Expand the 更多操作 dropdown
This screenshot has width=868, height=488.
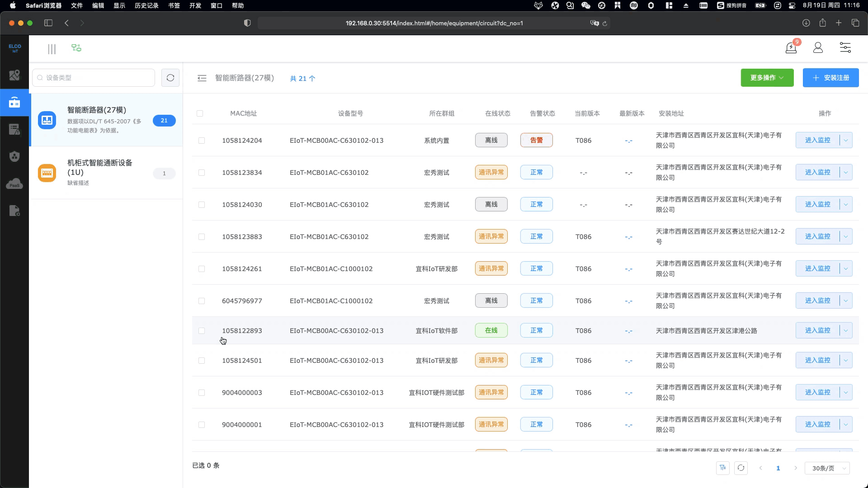coord(767,78)
